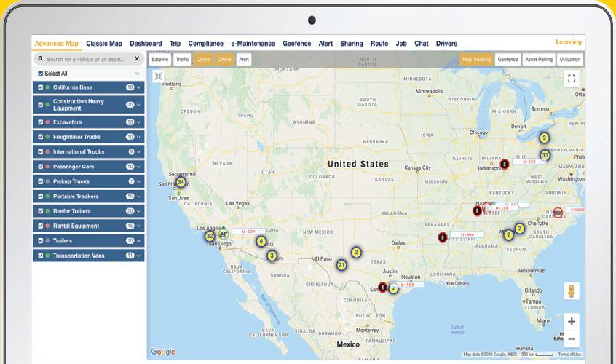Switch to the Classic Map tab
616x364 pixels.
coord(104,44)
